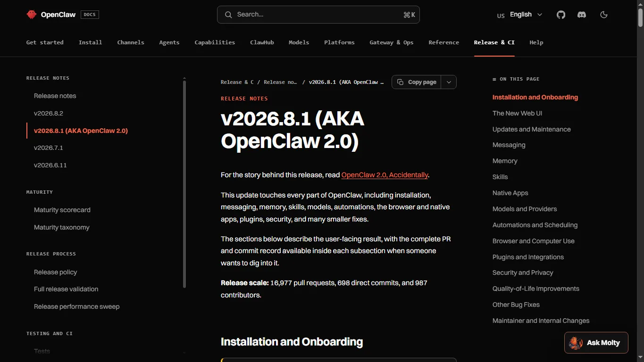
Task: Select the Release & CI tab
Action: tap(494, 42)
